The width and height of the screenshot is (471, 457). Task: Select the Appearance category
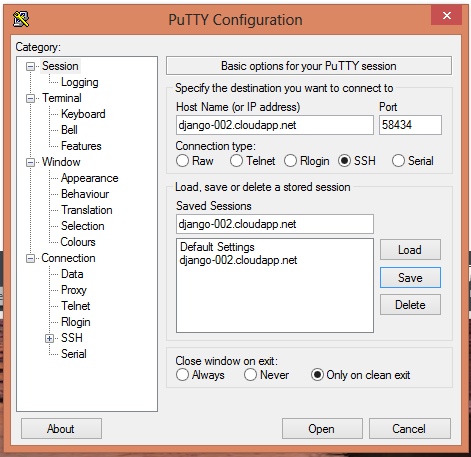click(89, 178)
